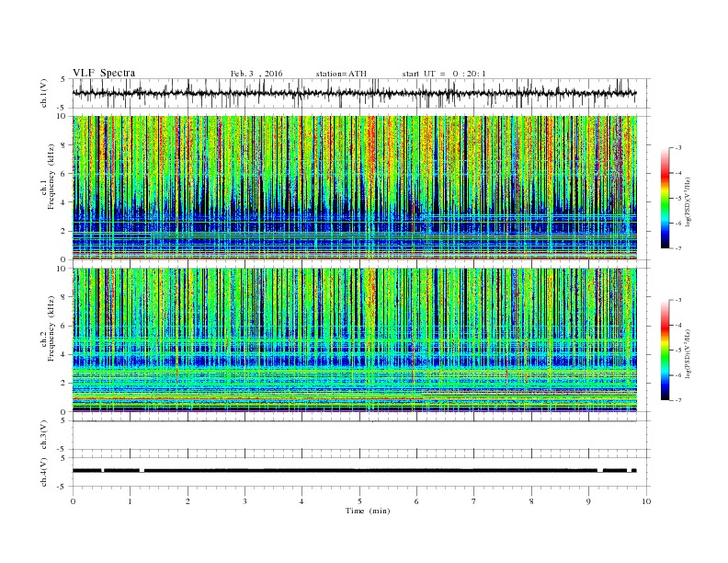Click the "-4" label on ch.2 color scale

tap(678, 326)
